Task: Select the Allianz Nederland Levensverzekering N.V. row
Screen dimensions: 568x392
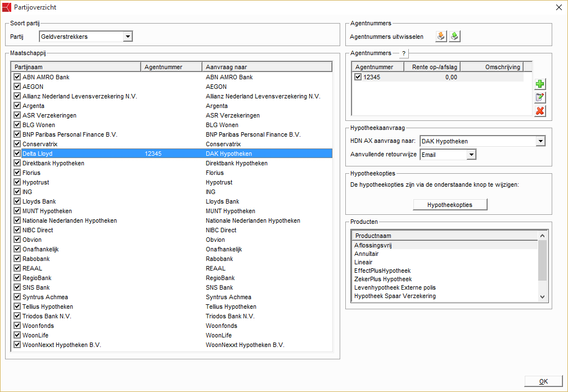Action: point(172,96)
